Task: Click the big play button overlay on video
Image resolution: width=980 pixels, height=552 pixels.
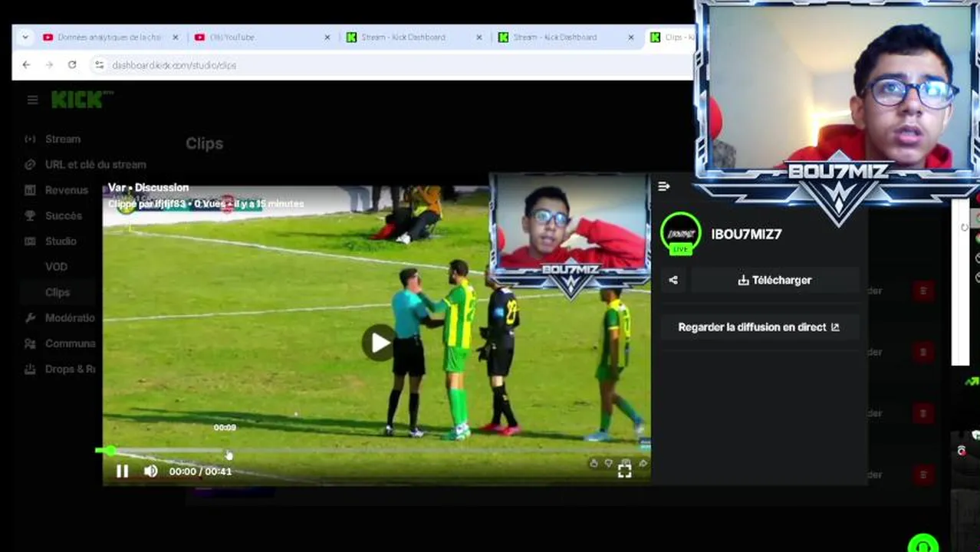Action: point(378,343)
